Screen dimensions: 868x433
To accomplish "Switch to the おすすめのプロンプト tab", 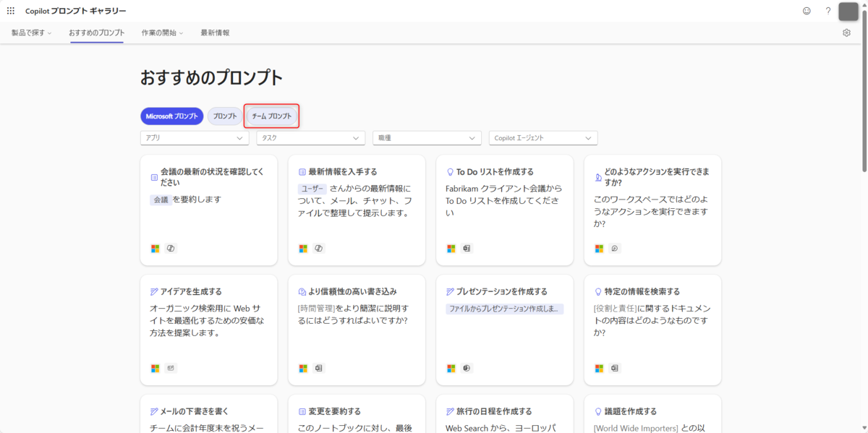I will coord(97,33).
